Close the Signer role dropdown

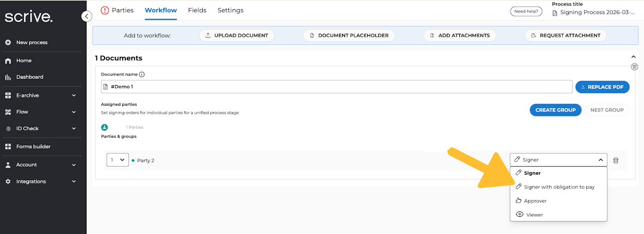[558, 160]
